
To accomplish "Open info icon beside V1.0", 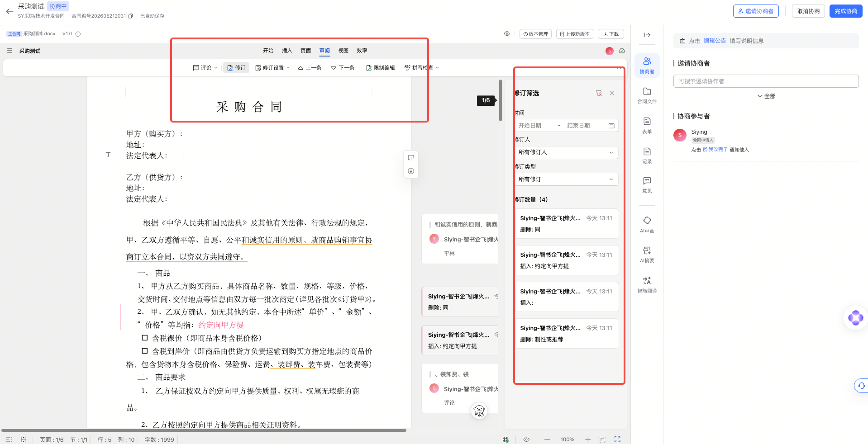I will pos(78,34).
